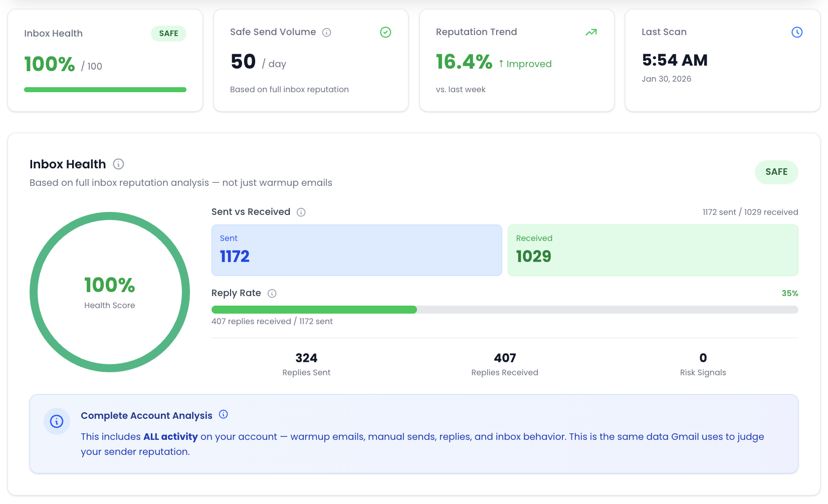This screenshot has width=828, height=504.
Task: Click the Inbox Health 100% green progress bar
Action: (x=105, y=90)
